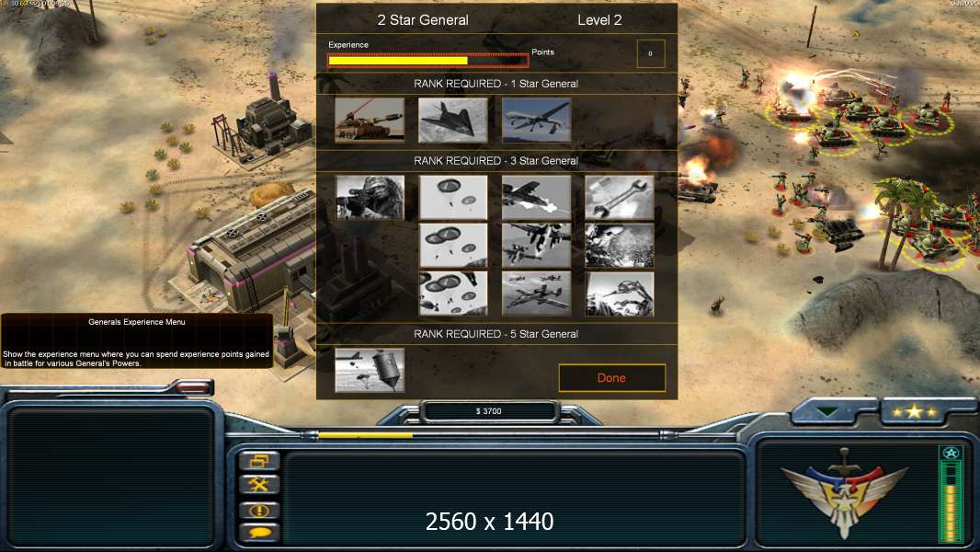
Task: Select the Stealth Fighter power icon
Action: [x=452, y=120]
